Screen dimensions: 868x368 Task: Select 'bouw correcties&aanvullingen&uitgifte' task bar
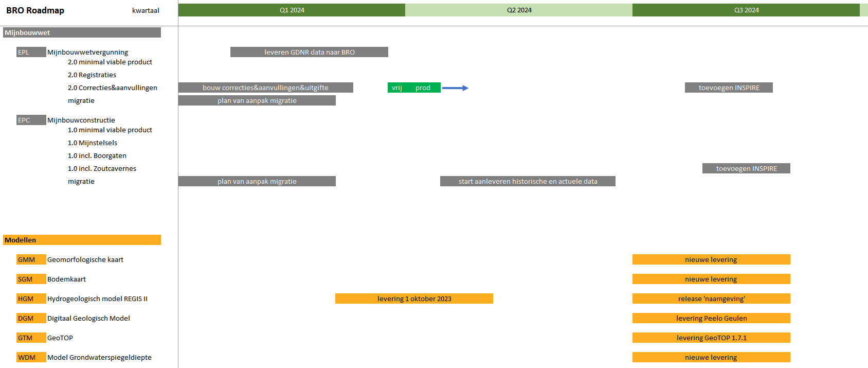pyautogui.click(x=265, y=88)
